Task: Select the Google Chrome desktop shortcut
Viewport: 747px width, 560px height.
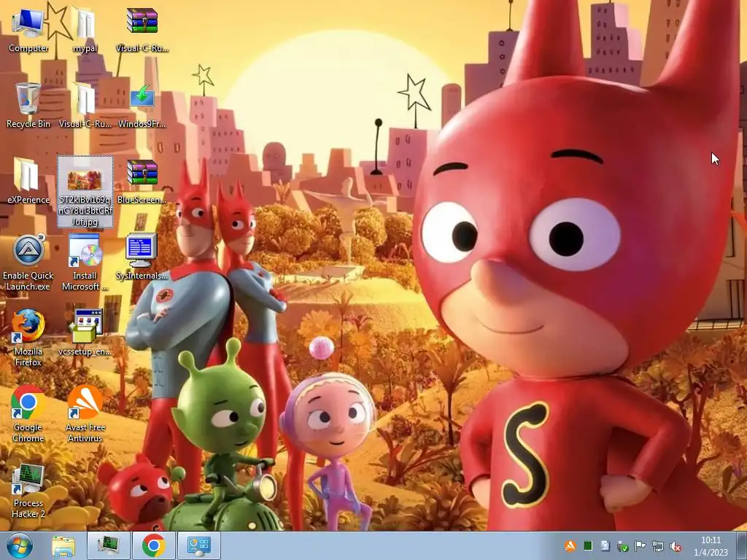Action: pyautogui.click(x=28, y=413)
